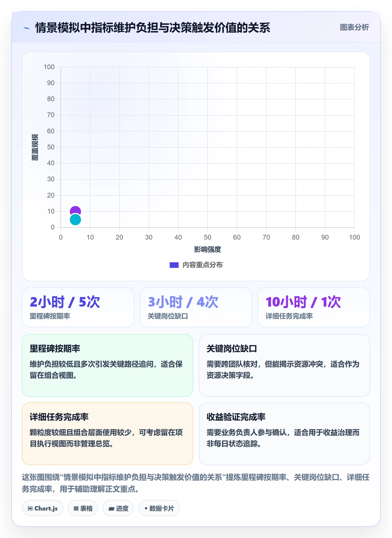Click the summary paragraph starting 这张图围绕
392x538 pixels.
(x=196, y=483)
